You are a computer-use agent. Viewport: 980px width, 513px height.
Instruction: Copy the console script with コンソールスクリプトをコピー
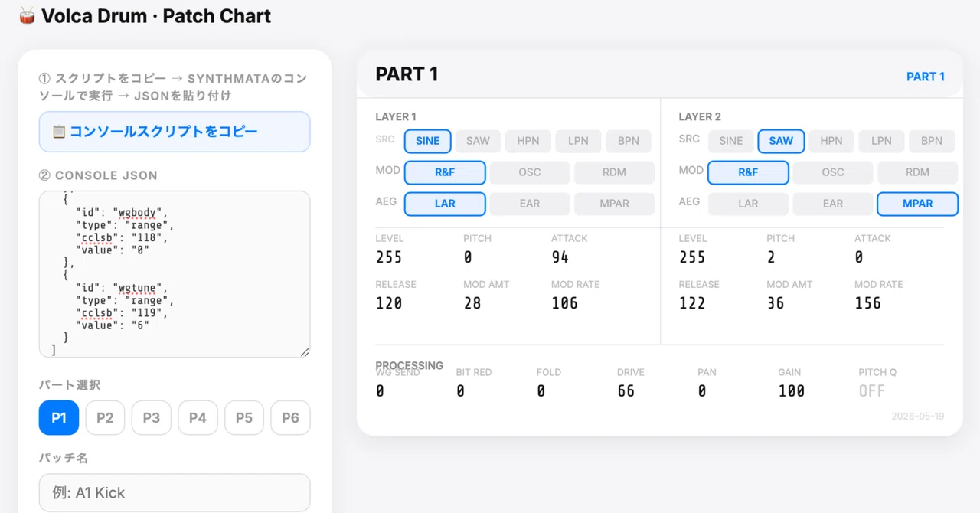[175, 132]
